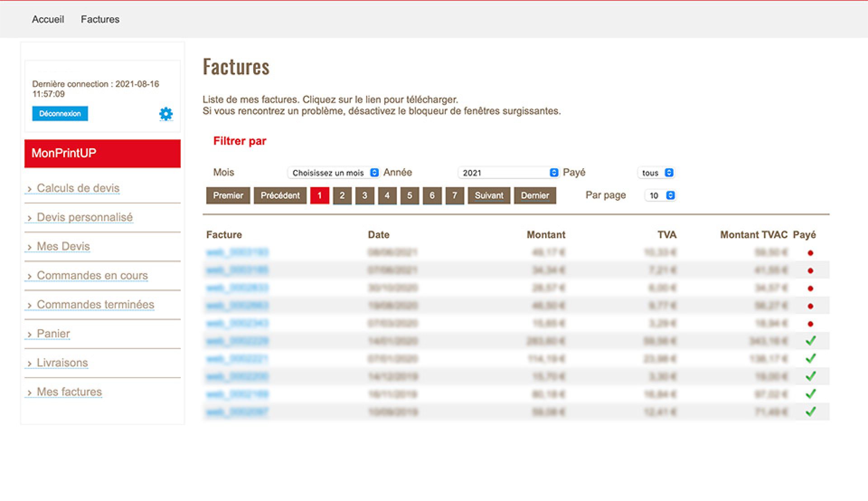Click the green paid checkmark in last row
Image resolution: width=868 pixels, height=501 pixels.
coord(811,412)
